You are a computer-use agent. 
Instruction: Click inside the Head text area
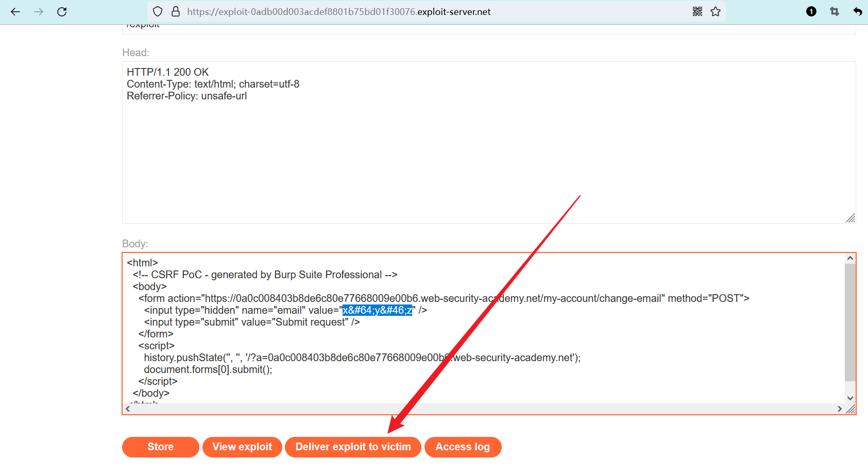coord(489,142)
